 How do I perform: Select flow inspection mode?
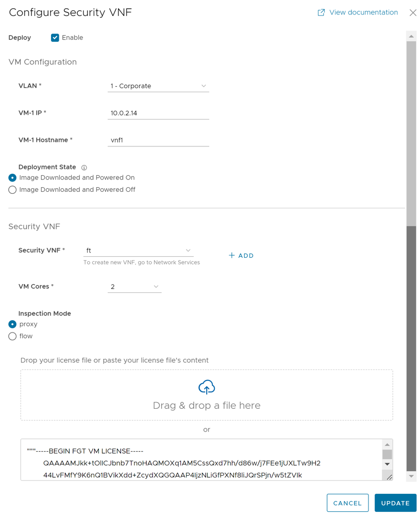pyautogui.click(x=12, y=336)
